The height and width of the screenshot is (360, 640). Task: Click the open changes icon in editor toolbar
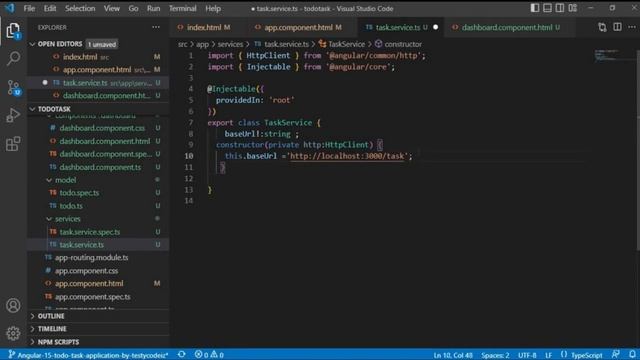602,27
